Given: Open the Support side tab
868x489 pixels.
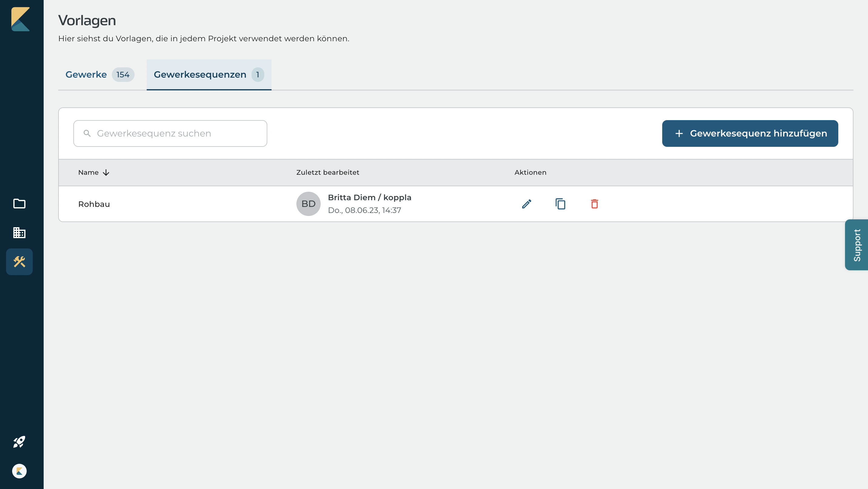Looking at the screenshot, I should (856, 245).
